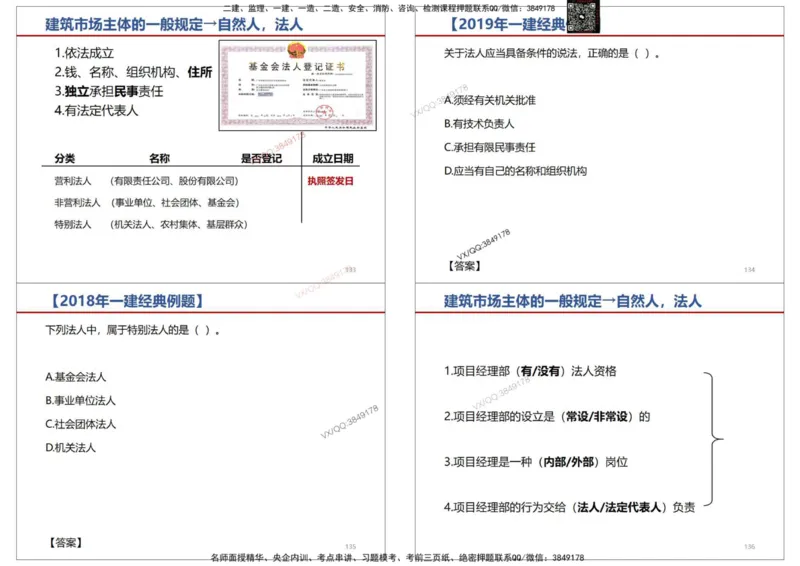
Task: Select option A.须经有关机关批准
Action: pos(489,100)
